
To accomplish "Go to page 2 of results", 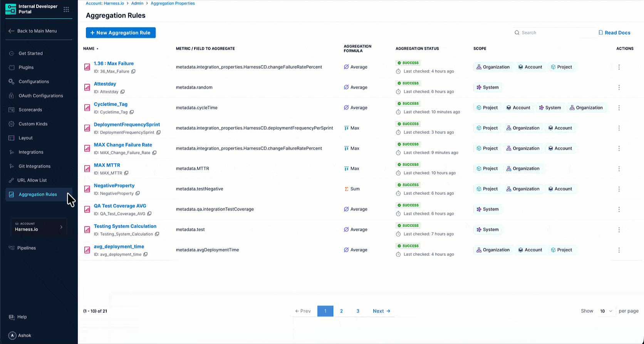I will (341, 311).
